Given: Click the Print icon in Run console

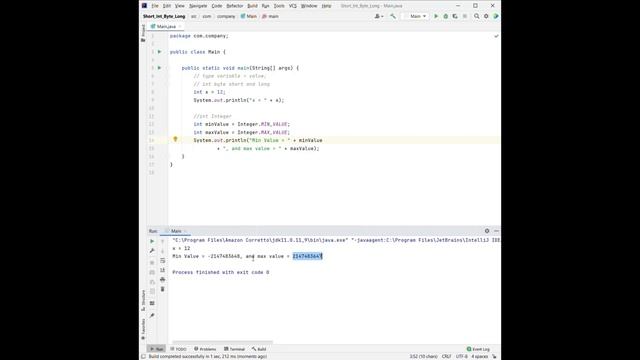Looking at the screenshot, I should coord(162,280).
